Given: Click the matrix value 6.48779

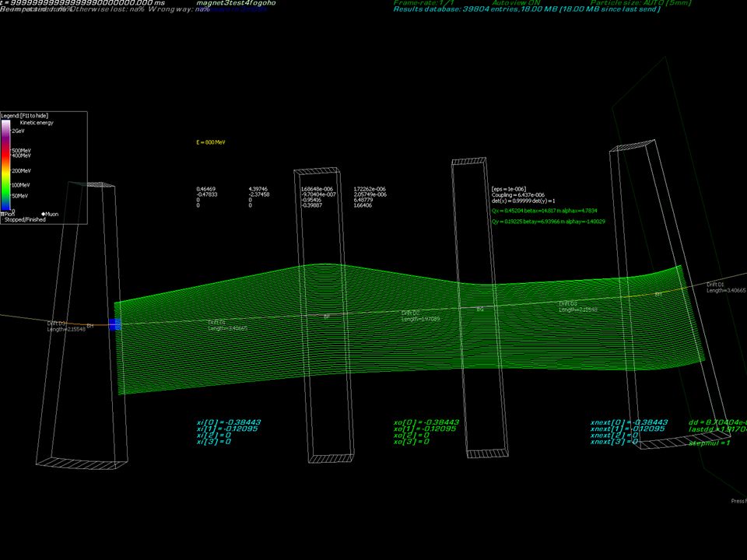Looking at the screenshot, I should click(363, 200).
